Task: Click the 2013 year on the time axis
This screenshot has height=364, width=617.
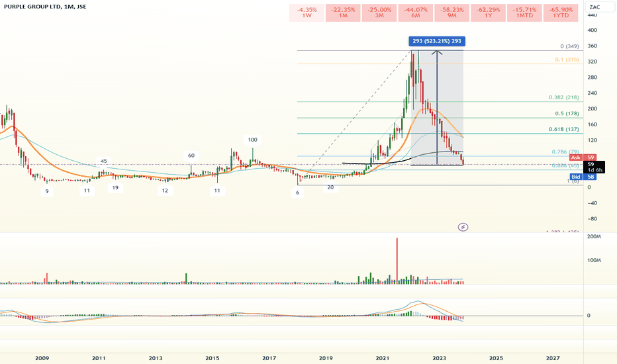Action: click(x=156, y=358)
